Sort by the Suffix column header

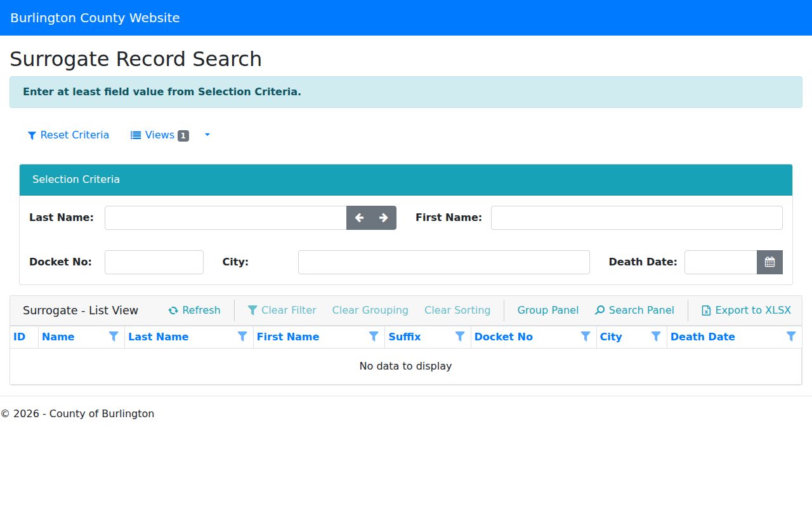(405, 337)
